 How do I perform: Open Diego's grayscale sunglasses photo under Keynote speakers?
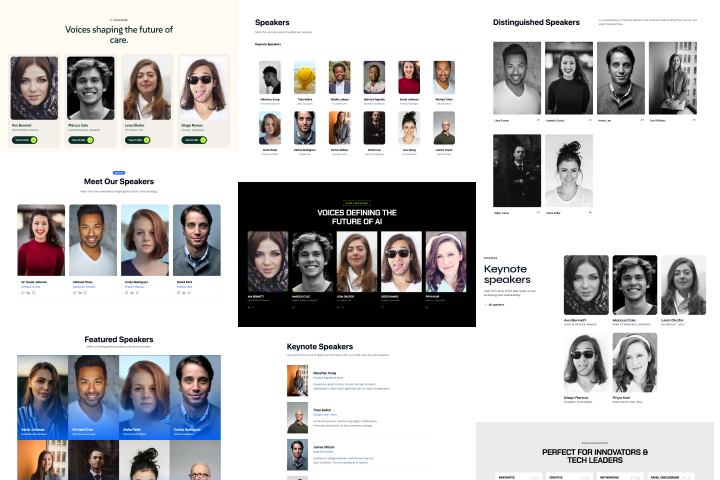586,363
